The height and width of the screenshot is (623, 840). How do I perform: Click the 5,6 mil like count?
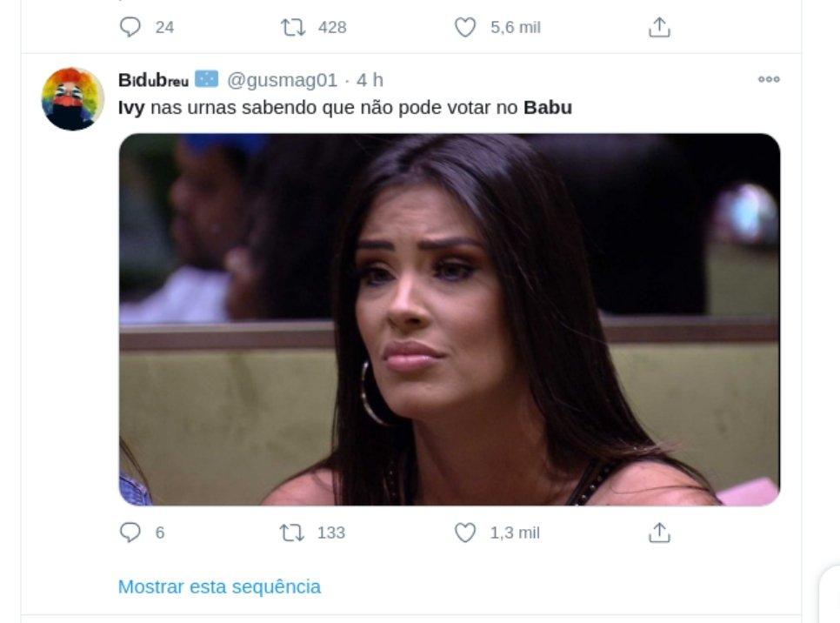516,27
